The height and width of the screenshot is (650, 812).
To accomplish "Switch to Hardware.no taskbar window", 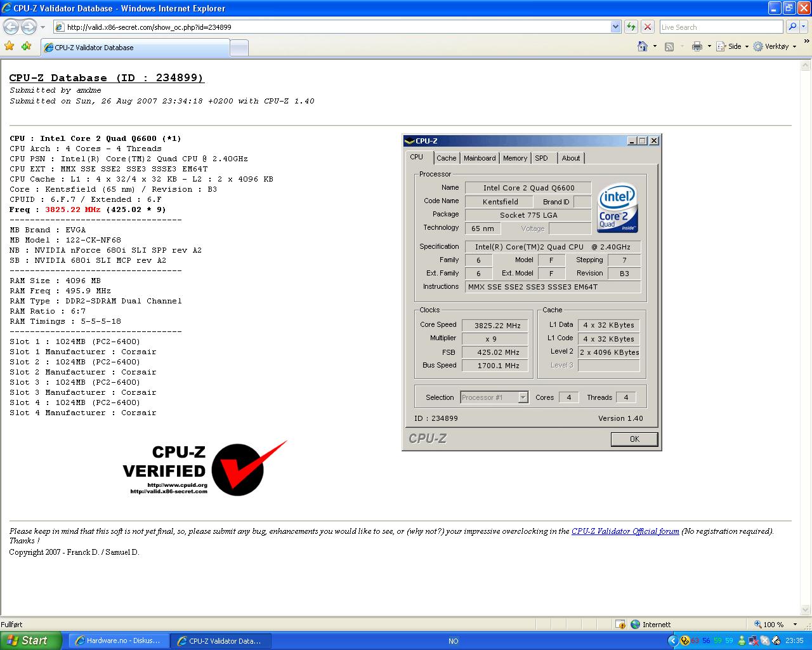I will coord(119,640).
